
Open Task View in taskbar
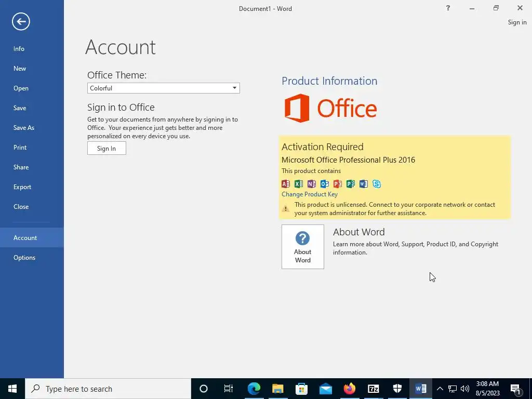tap(229, 389)
